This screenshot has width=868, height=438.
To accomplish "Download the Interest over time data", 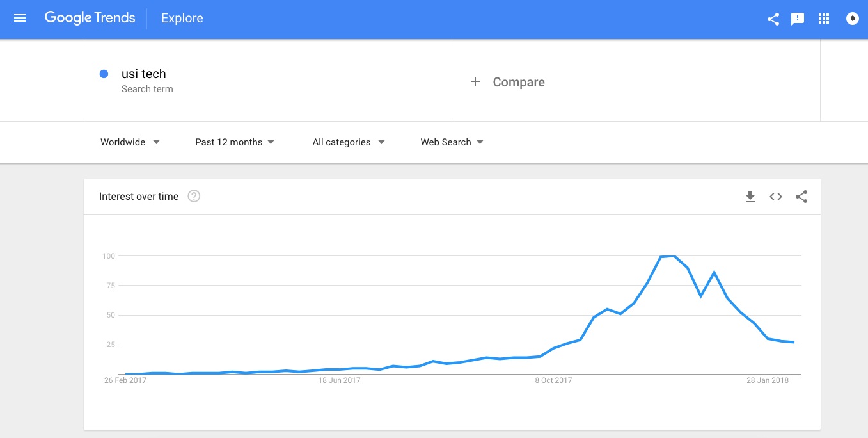I will click(x=750, y=197).
